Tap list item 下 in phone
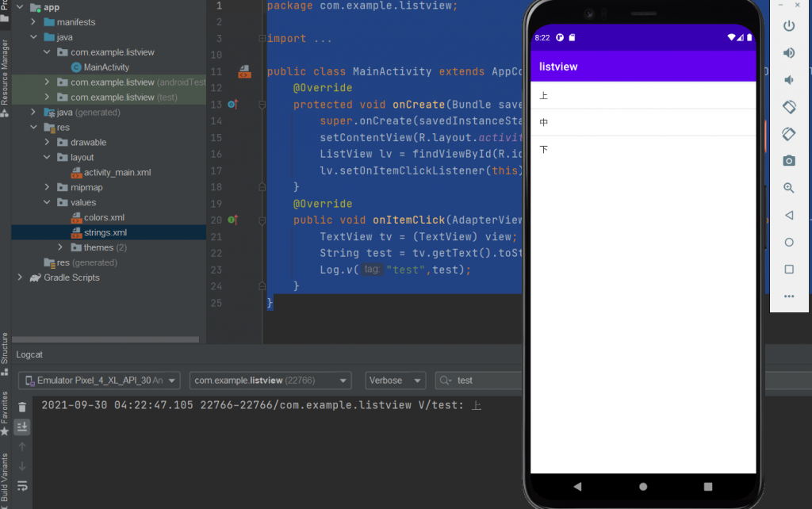 coord(643,149)
